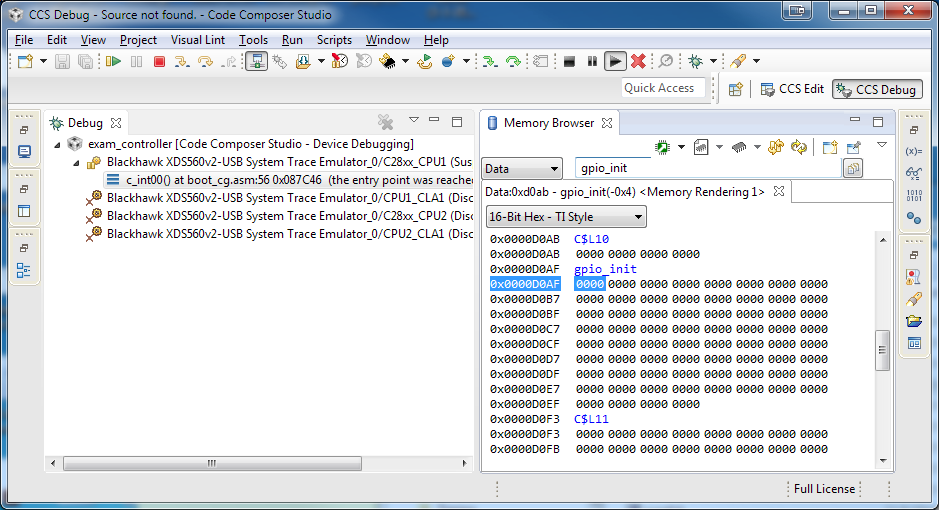Screen dimensions: 939x510
Task: Open the 16-Bit Hex - TI Style dropdown
Action: pos(566,217)
